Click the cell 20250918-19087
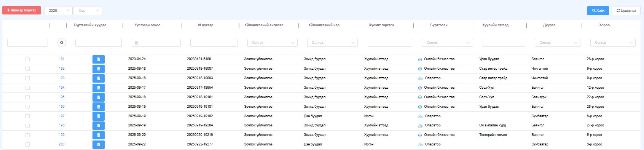 [200, 69]
